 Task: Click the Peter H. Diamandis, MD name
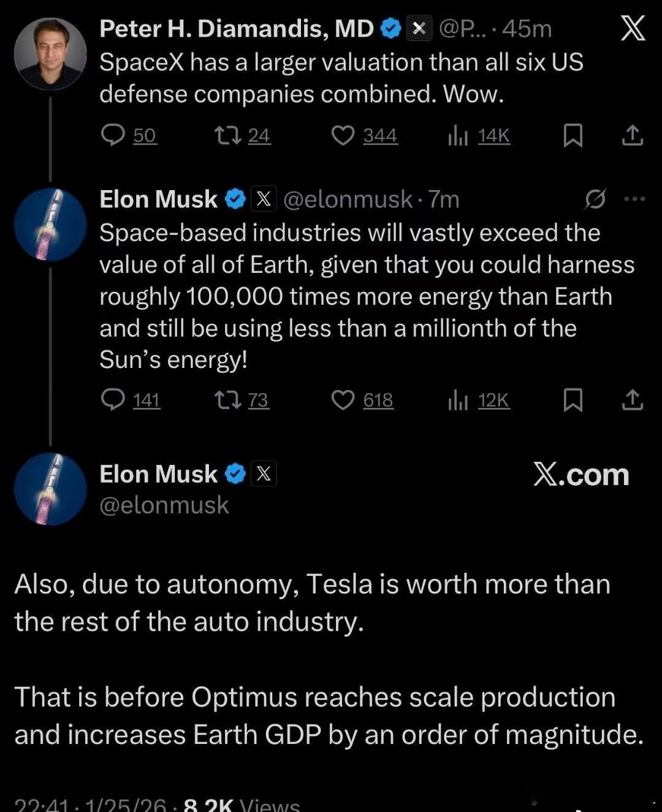click(x=237, y=28)
